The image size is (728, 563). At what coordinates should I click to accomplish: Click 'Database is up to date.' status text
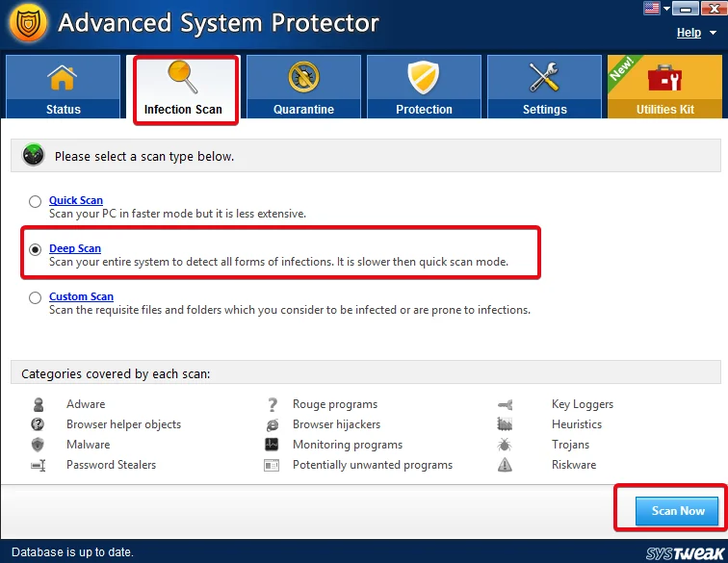tap(72, 552)
